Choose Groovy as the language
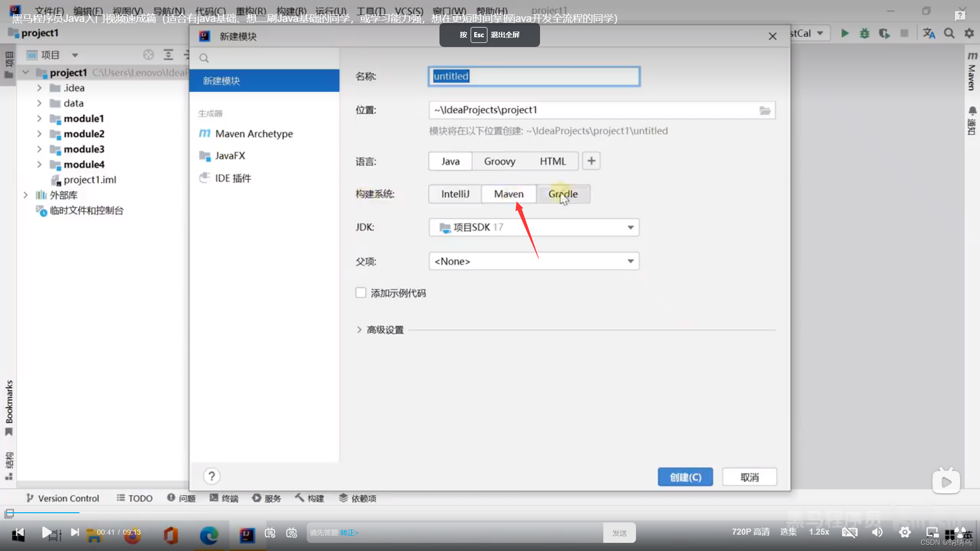This screenshot has height=551, width=980. pyautogui.click(x=500, y=161)
